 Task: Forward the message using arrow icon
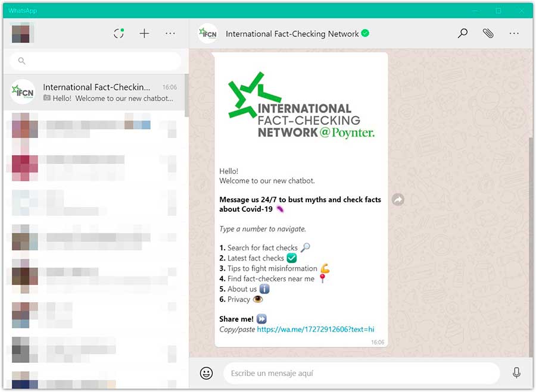(398, 199)
